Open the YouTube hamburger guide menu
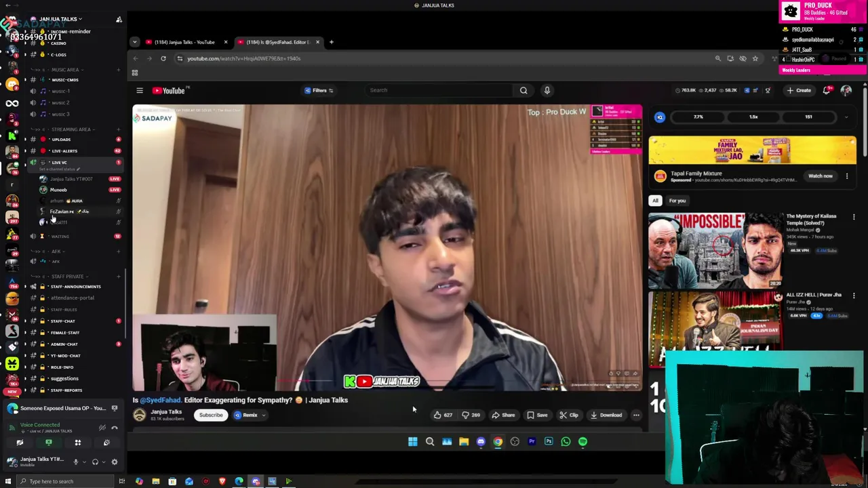This screenshot has width=868, height=488. 140,90
